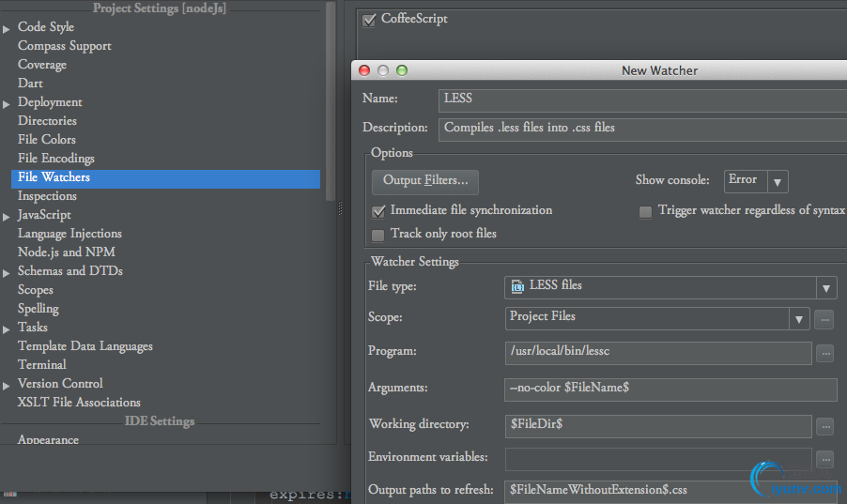Click the Output Filters button
Viewport: 847px width, 504px height.
[x=425, y=181]
